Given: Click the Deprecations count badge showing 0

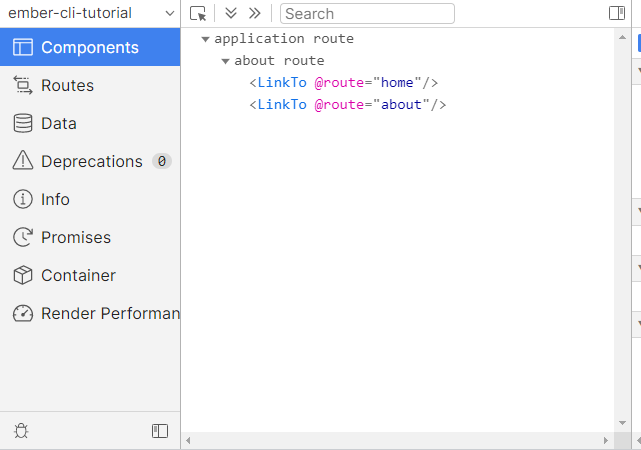Looking at the screenshot, I should 162,161.
